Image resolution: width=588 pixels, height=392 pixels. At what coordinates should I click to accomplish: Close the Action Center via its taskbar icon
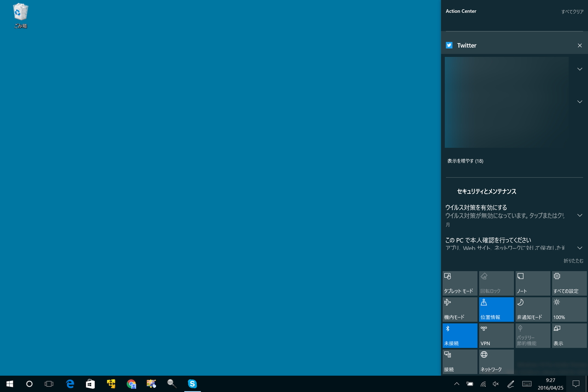pos(576,384)
